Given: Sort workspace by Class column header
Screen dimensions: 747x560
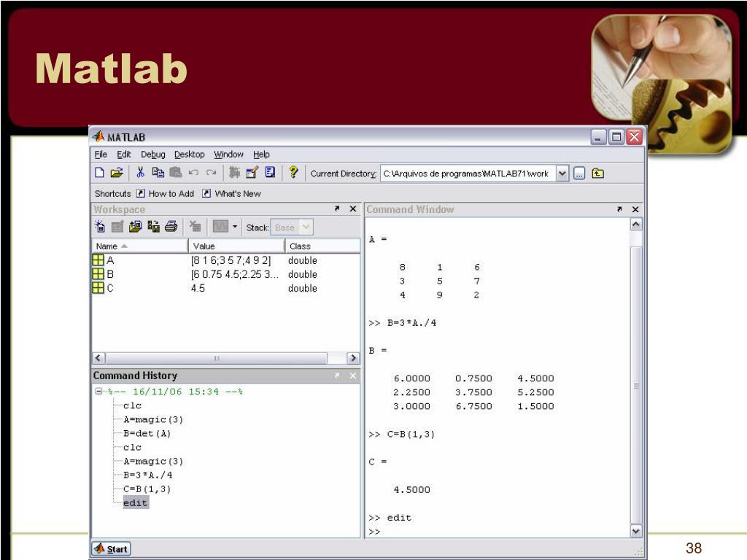Looking at the screenshot, I should tap(322, 246).
